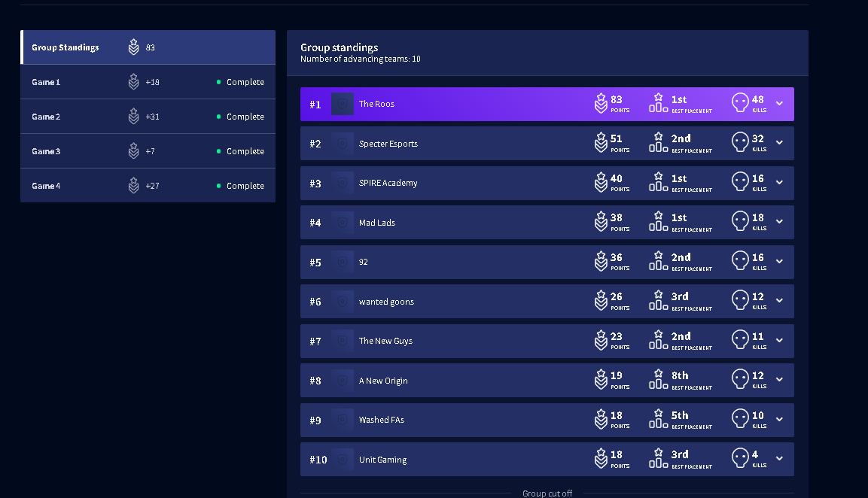Click 92 team kills skull icon

tap(740, 261)
